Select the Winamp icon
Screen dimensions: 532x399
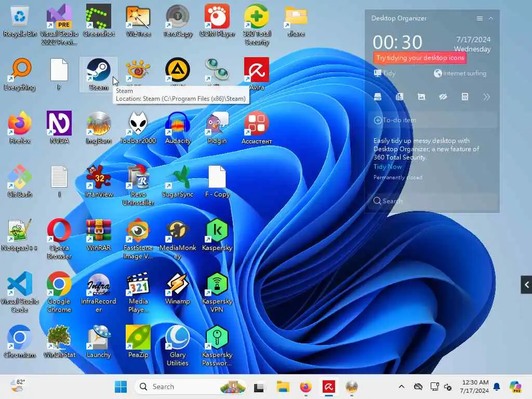coord(178,288)
